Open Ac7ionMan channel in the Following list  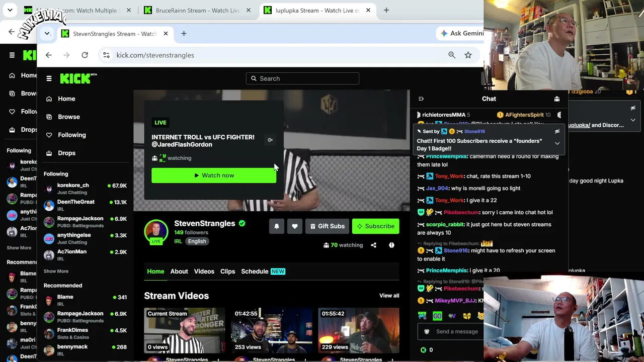point(85,255)
